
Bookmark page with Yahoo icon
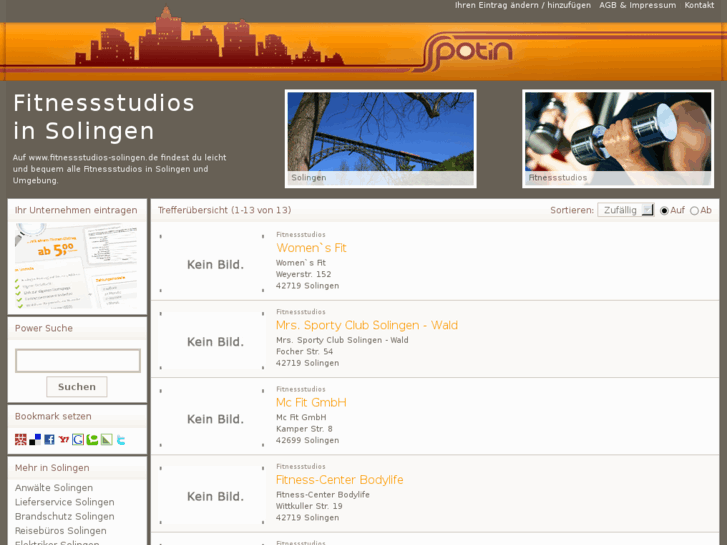click(x=64, y=439)
